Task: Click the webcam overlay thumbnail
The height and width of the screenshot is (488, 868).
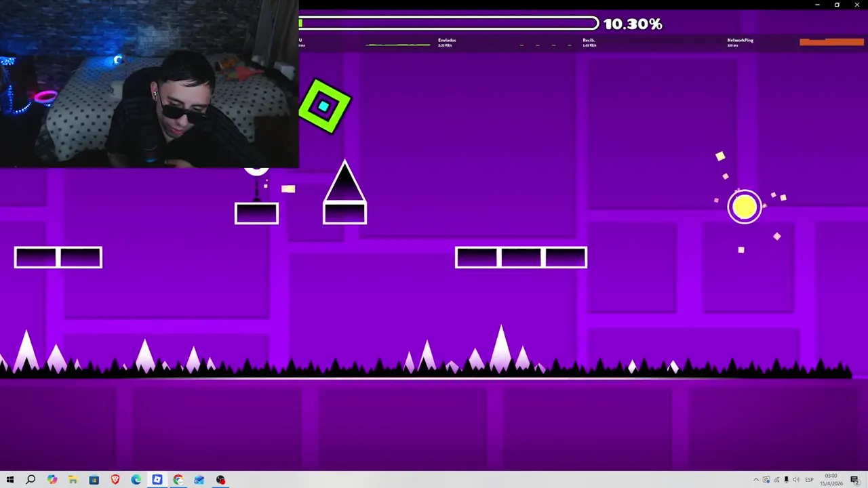Action: tap(149, 84)
